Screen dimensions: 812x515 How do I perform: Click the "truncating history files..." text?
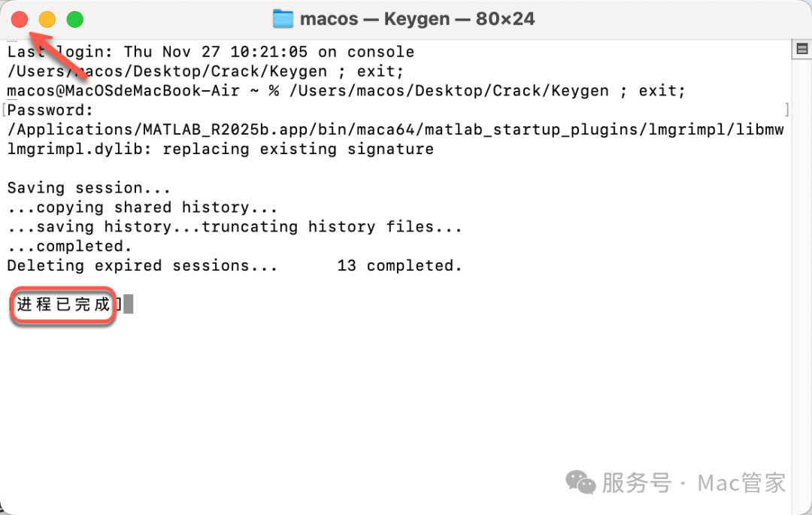(x=332, y=227)
